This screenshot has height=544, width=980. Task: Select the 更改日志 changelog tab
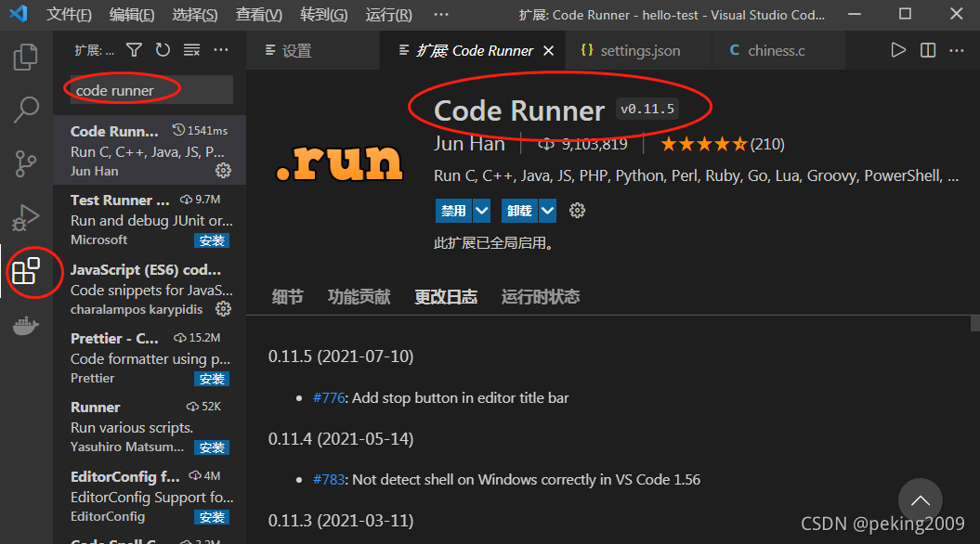446,297
